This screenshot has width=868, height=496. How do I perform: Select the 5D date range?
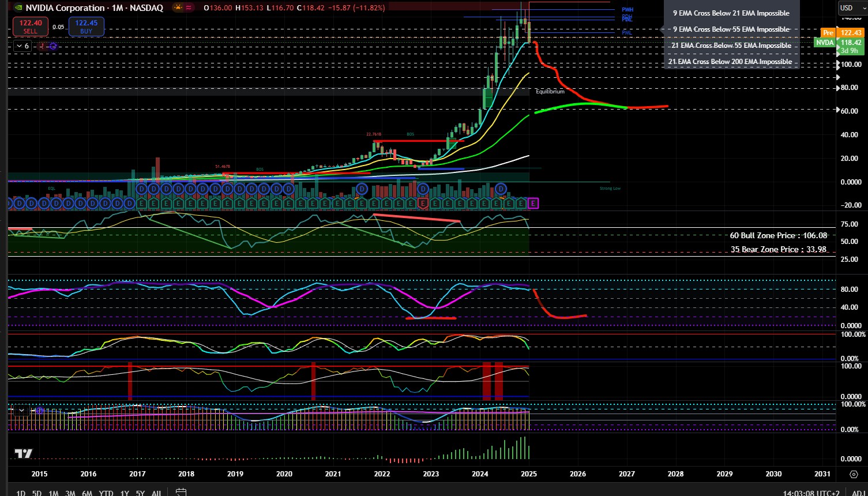point(37,493)
